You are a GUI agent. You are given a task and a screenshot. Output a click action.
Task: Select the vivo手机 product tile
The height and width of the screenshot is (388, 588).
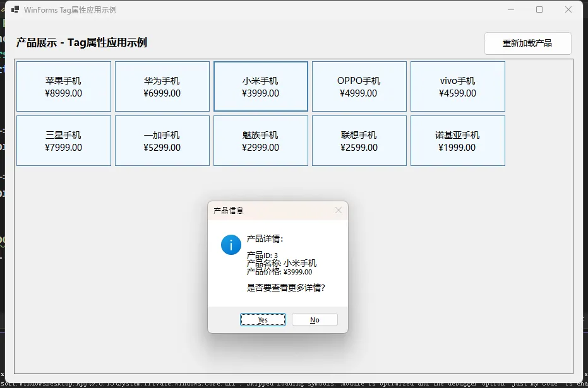coord(457,86)
